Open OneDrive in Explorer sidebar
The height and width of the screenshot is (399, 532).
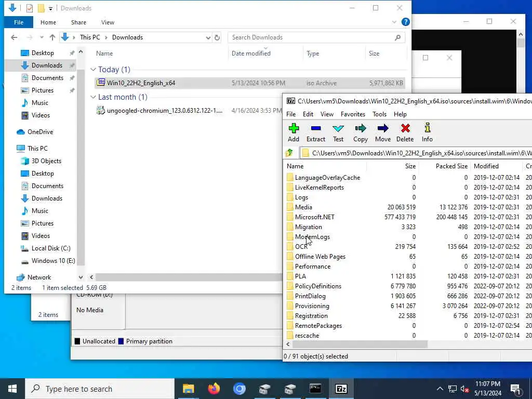point(40,132)
